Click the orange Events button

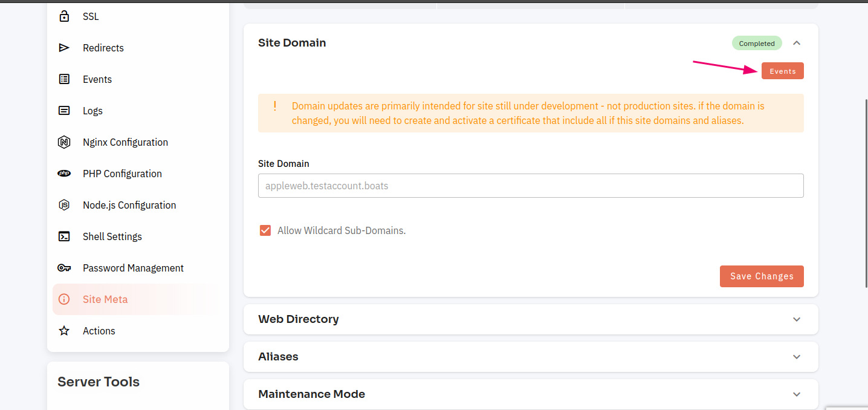coord(783,71)
